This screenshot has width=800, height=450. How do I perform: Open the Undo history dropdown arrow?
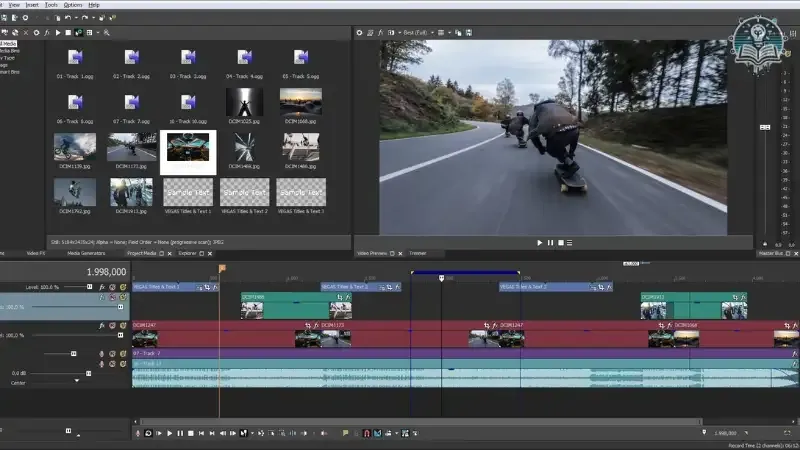click(x=76, y=18)
